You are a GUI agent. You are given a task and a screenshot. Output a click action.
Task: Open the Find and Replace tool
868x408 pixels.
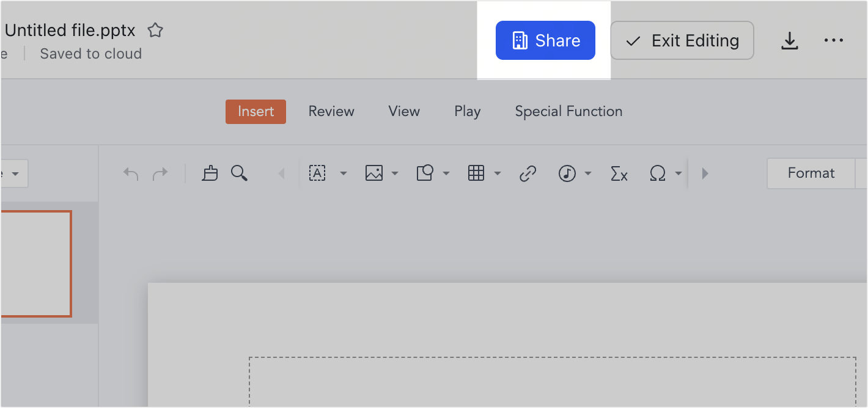(239, 173)
